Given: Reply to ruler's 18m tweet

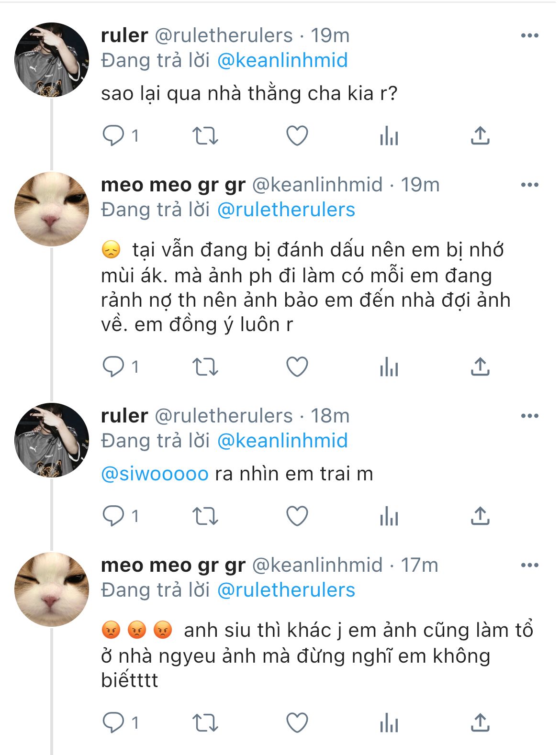Looking at the screenshot, I should click(114, 516).
